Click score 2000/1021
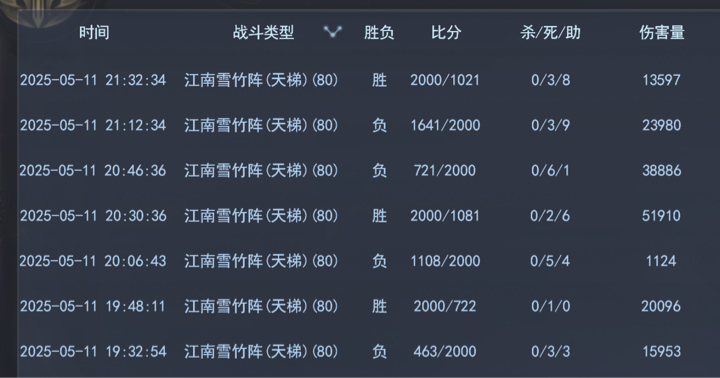720x378 pixels. click(445, 80)
